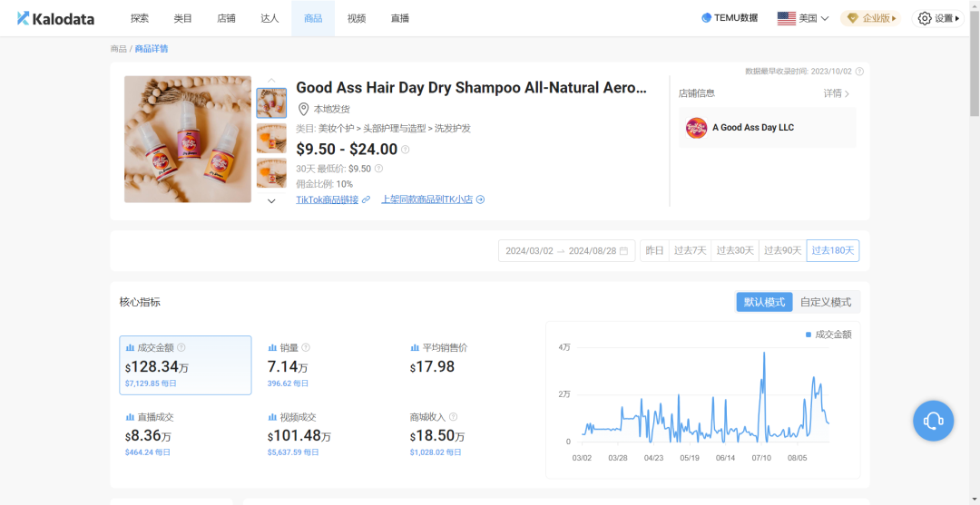The width and height of the screenshot is (980, 505).
Task: Select the second product thumbnail image
Action: pos(271,138)
